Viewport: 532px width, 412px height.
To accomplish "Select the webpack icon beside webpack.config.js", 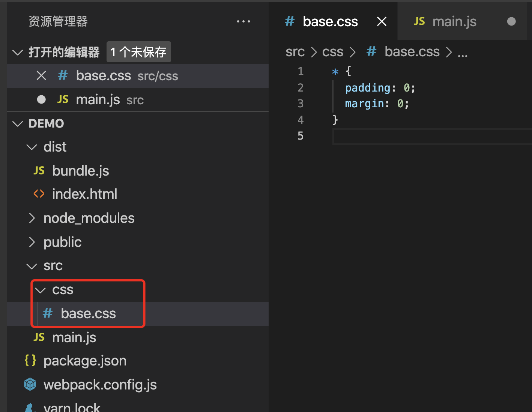I will [30, 384].
